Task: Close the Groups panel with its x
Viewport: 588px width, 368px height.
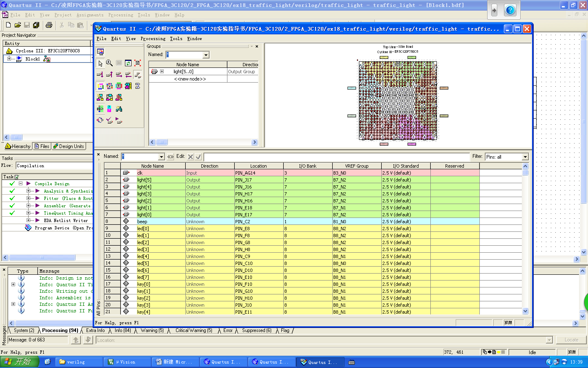Action: [x=257, y=46]
